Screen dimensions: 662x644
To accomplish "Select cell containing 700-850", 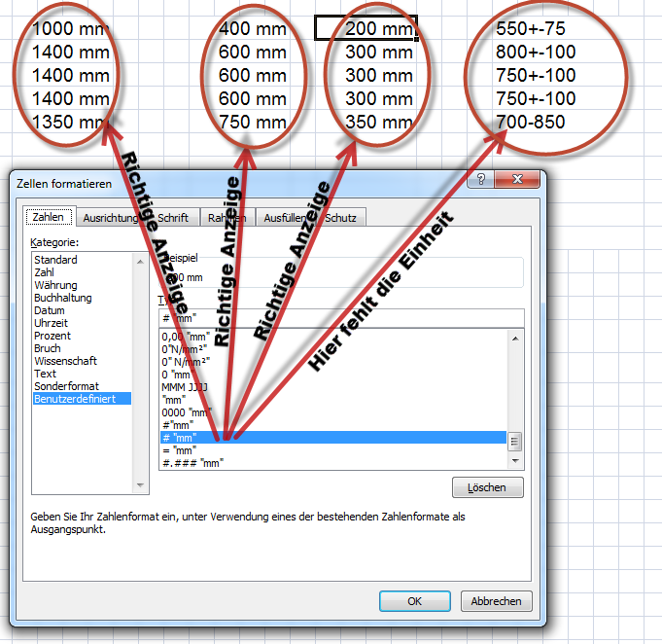I will coord(530,122).
